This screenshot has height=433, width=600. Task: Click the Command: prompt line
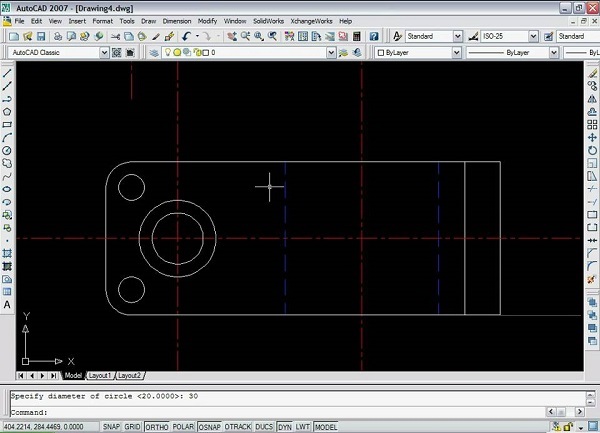coord(277,412)
